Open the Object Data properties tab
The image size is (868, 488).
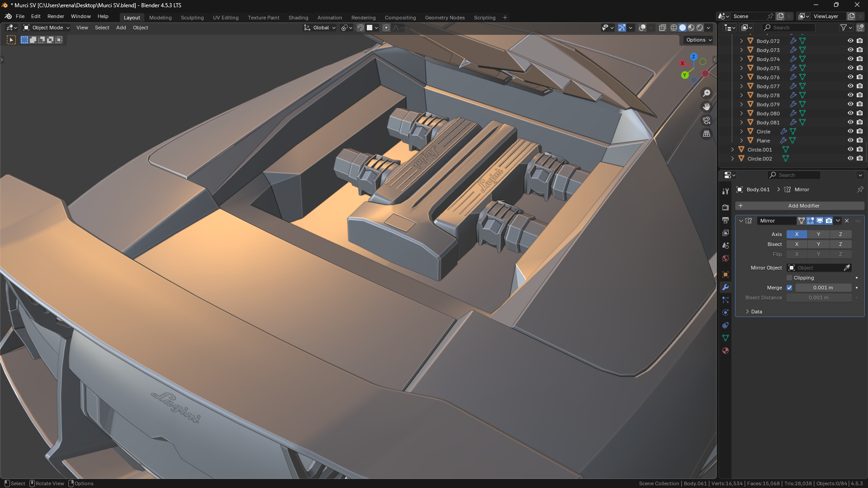click(x=726, y=338)
